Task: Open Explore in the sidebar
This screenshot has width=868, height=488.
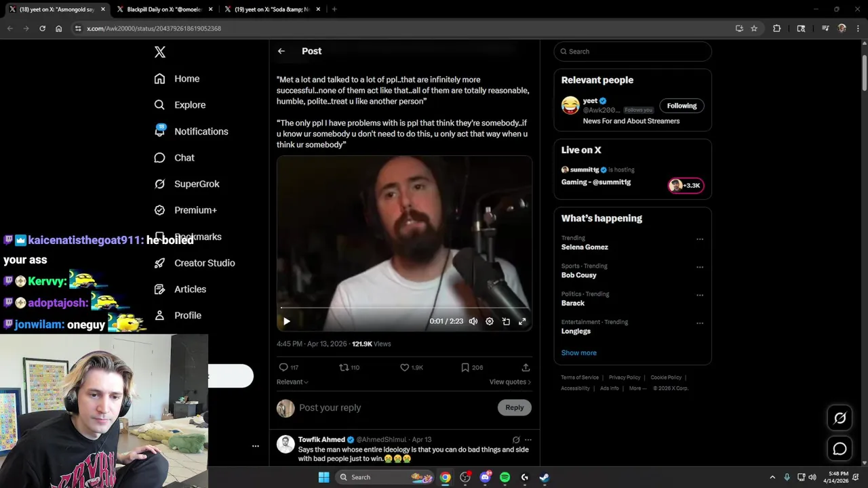Action: tap(180, 105)
